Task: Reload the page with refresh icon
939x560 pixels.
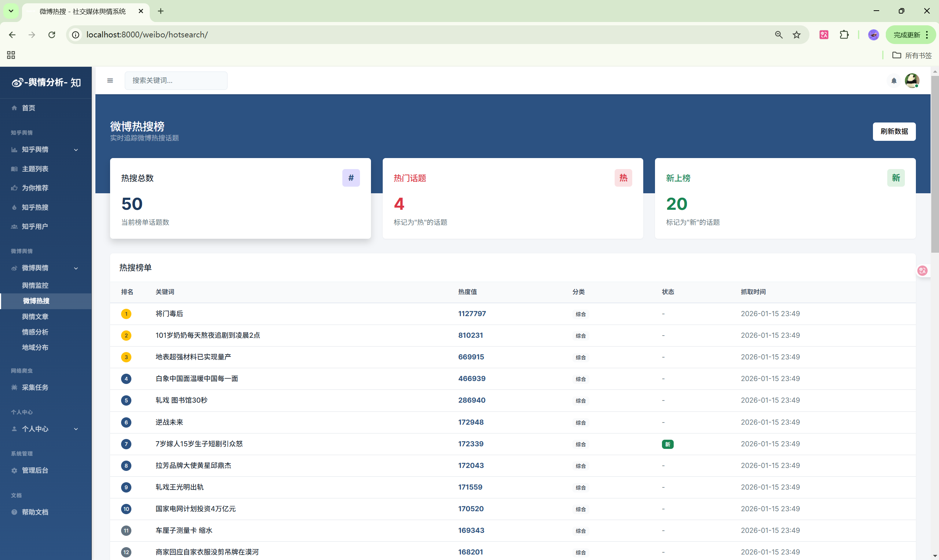Action: [52, 35]
